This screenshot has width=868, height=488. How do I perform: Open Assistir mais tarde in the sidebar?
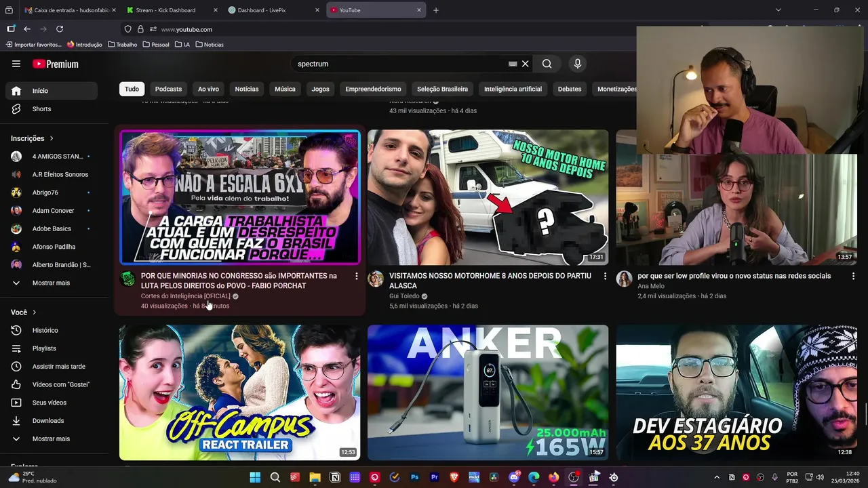click(x=52, y=366)
